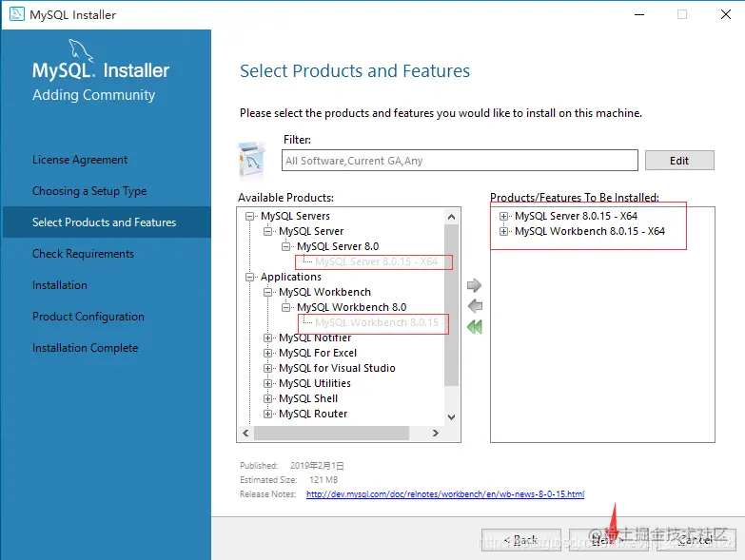Click the MySQL Installer title bar icon
This screenshot has height=560, width=745.
16,13
